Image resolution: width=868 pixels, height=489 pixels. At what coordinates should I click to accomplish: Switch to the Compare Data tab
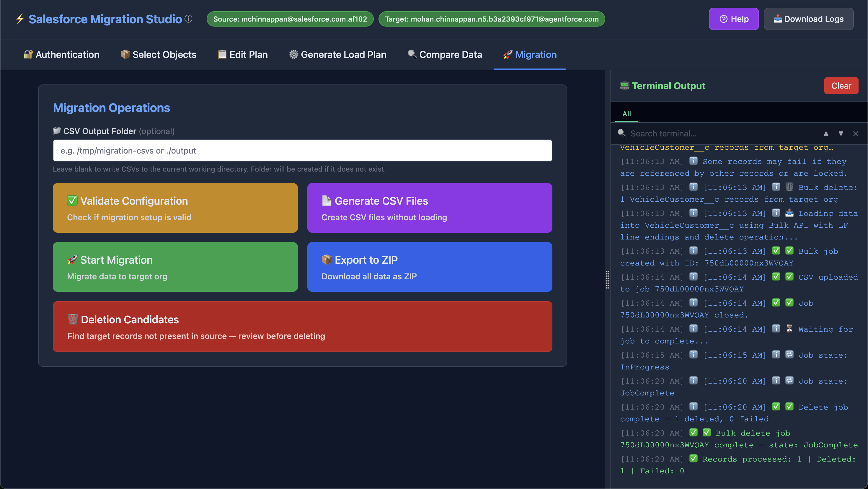click(x=444, y=55)
